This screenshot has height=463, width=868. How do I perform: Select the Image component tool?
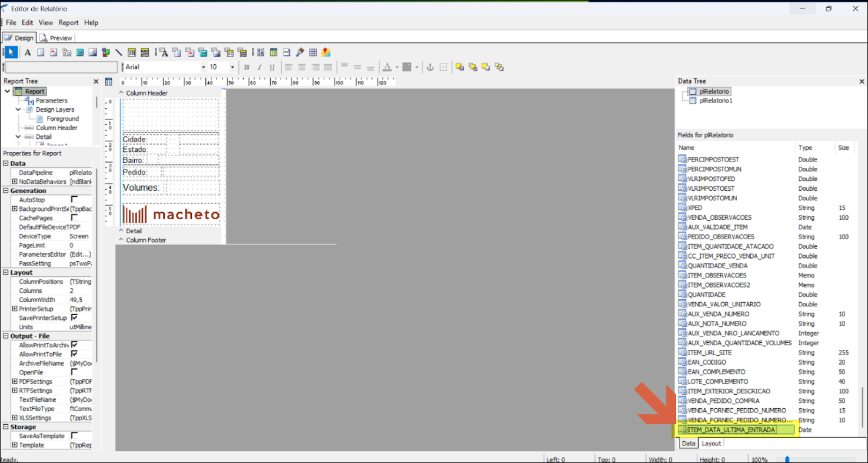coord(92,52)
